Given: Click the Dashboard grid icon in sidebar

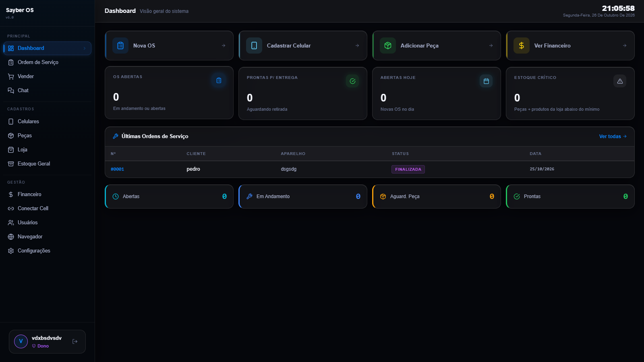Looking at the screenshot, I should point(11,48).
